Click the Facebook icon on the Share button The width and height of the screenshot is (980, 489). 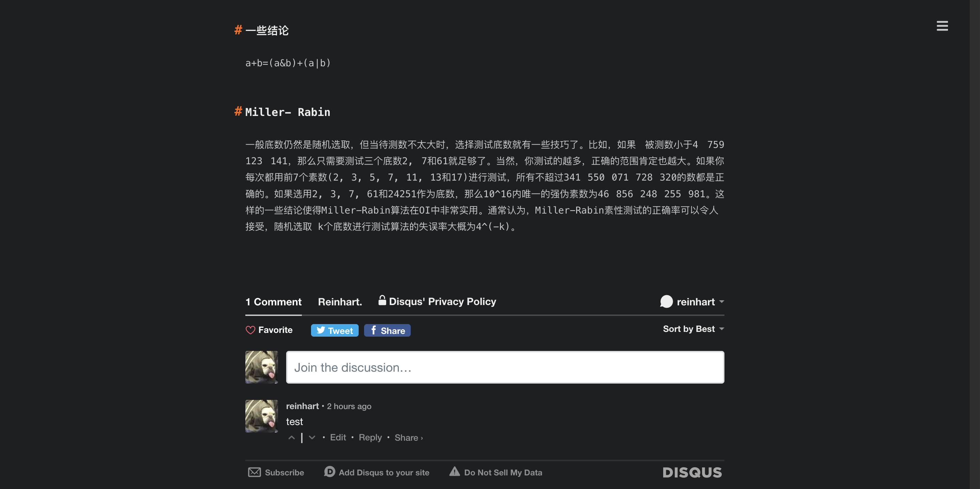click(x=374, y=331)
